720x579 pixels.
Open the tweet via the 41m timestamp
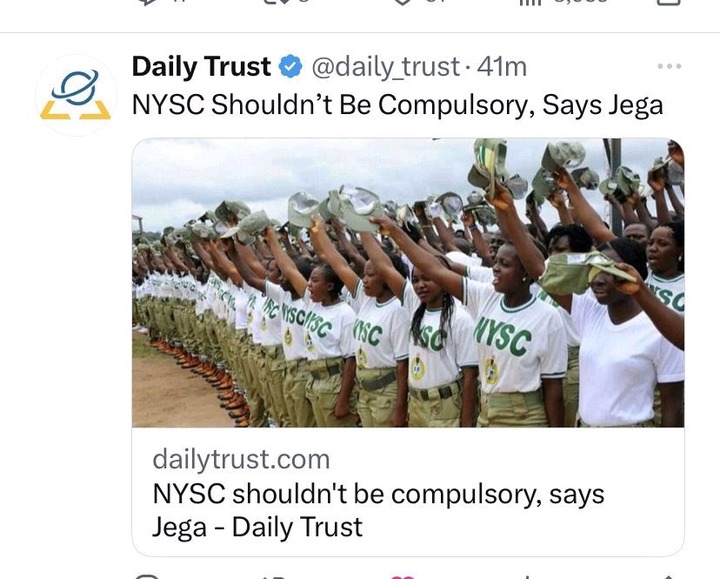coord(502,67)
